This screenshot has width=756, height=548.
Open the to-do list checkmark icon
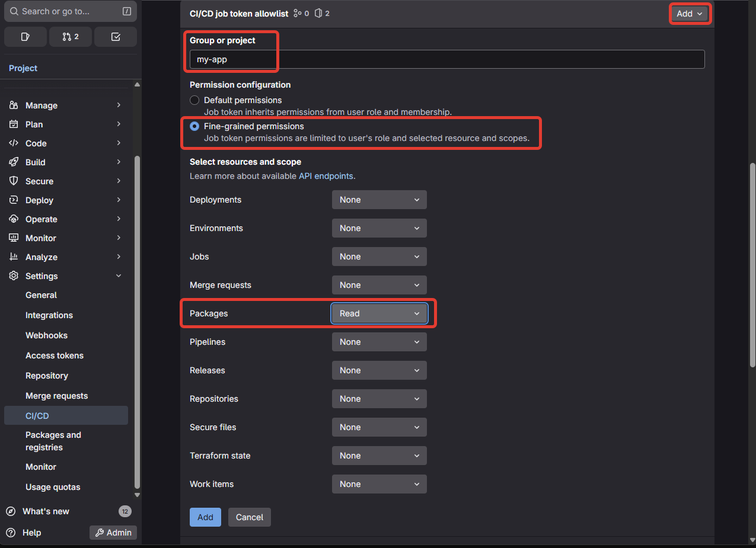click(116, 37)
